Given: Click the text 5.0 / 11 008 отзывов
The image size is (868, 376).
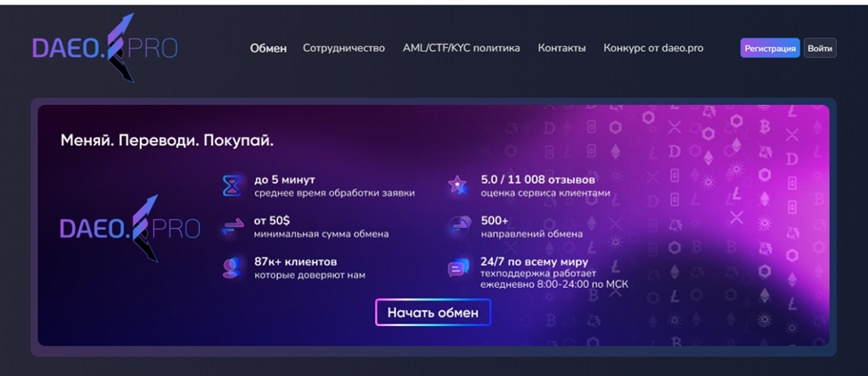Looking at the screenshot, I should pos(537,179).
